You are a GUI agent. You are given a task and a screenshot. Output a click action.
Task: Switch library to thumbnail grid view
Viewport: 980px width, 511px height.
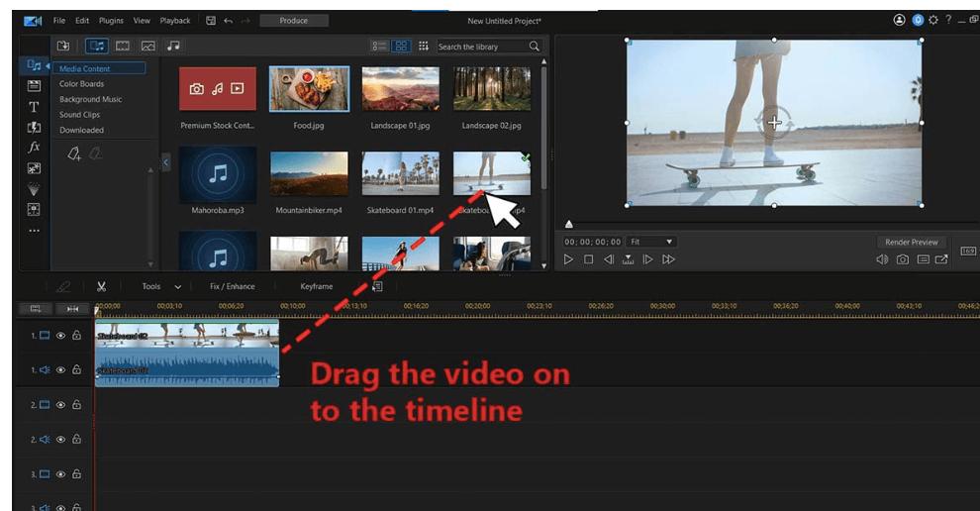pyautogui.click(x=401, y=46)
